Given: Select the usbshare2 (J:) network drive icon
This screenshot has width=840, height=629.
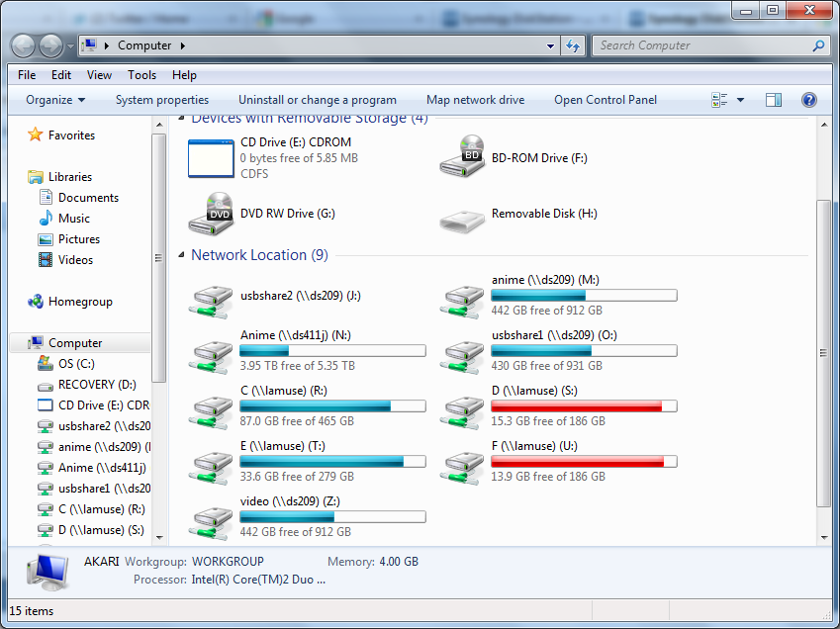Looking at the screenshot, I should coord(211,302).
